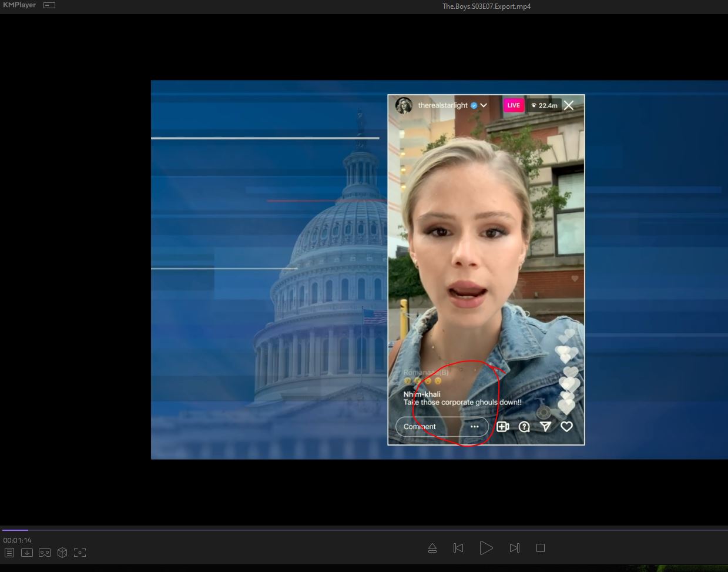Click the three-dots in Comment box
The width and height of the screenshot is (728, 572).
click(475, 427)
